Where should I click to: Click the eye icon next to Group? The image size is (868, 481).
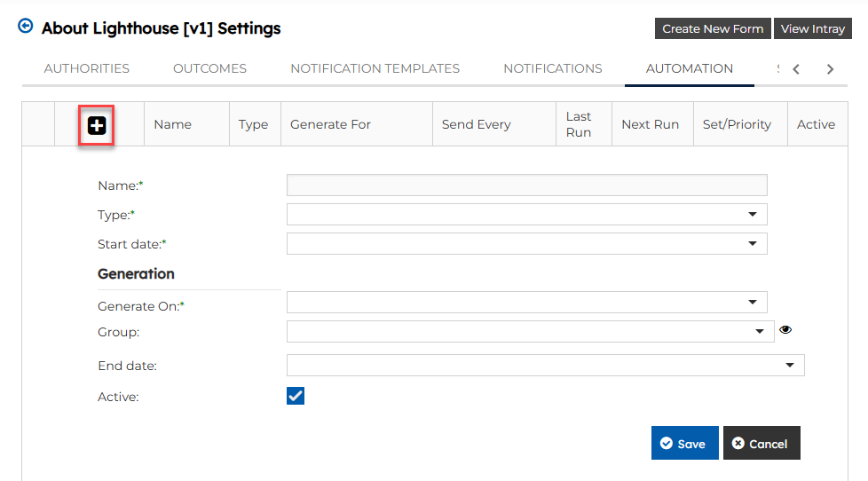(x=785, y=330)
